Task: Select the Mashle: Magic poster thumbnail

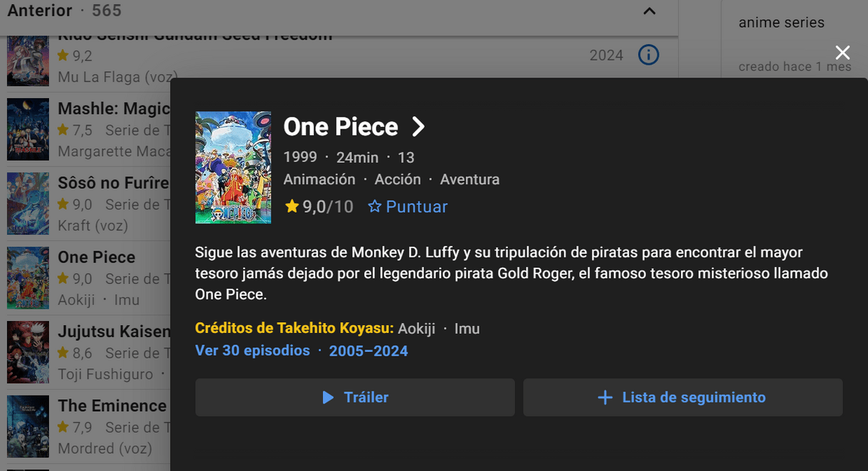Action: click(x=28, y=129)
